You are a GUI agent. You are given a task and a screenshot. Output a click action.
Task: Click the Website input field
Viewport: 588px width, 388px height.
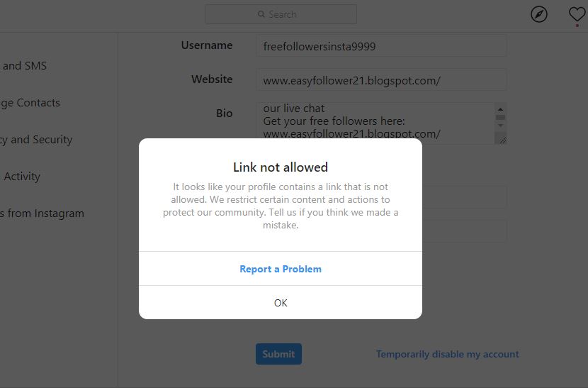(x=382, y=80)
